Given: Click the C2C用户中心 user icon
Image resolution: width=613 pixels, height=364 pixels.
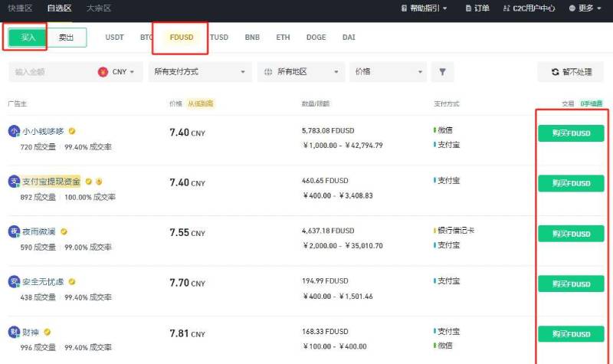Looking at the screenshot, I should coord(506,8).
